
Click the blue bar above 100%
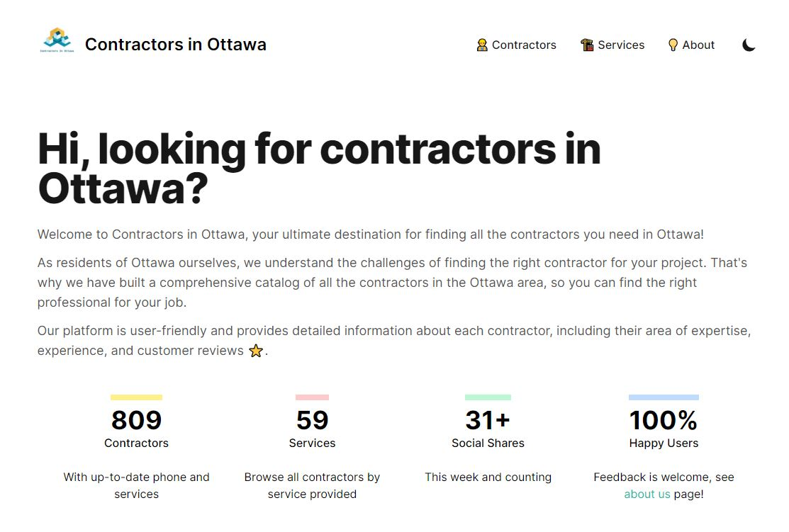(x=664, y=397)
